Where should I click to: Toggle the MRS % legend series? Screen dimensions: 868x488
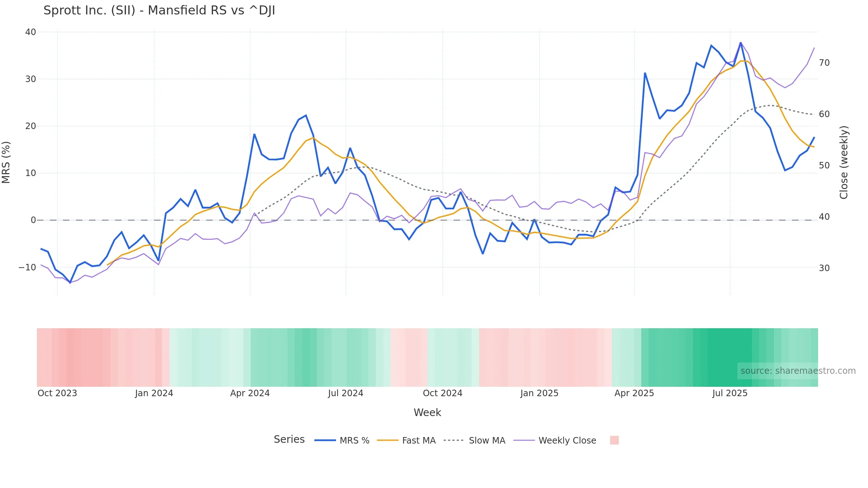pos(342,440)
